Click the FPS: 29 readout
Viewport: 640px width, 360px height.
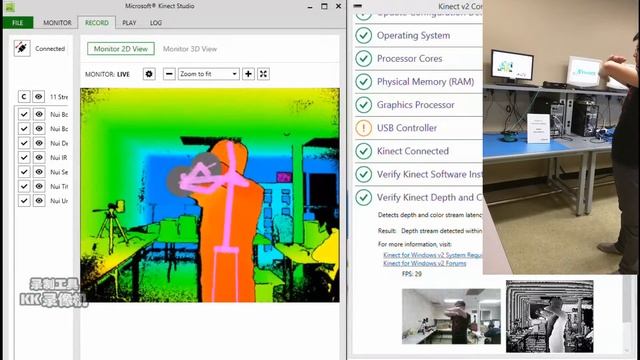point(412,274)
